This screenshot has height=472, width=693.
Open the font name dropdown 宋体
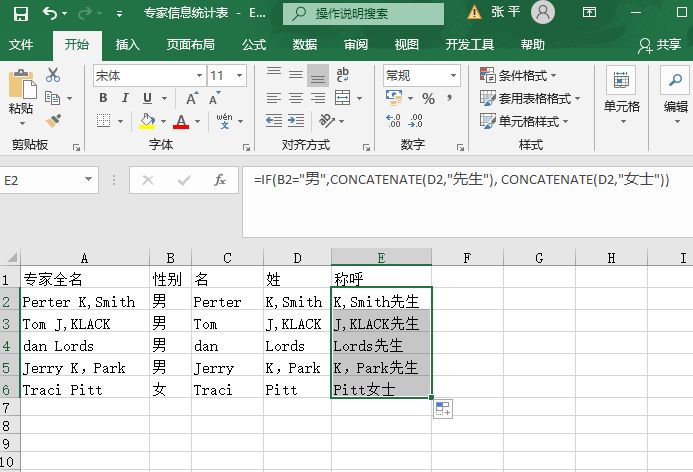(x=147, y=76)
